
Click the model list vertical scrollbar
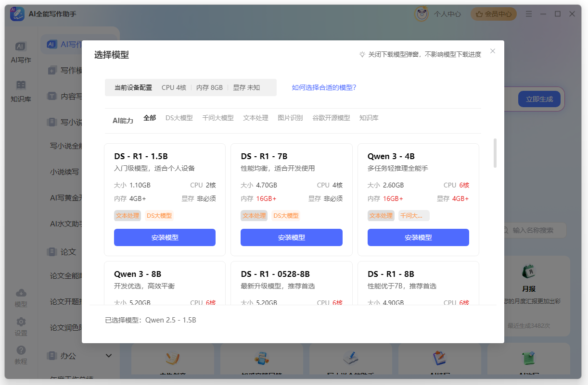(495, 153)
